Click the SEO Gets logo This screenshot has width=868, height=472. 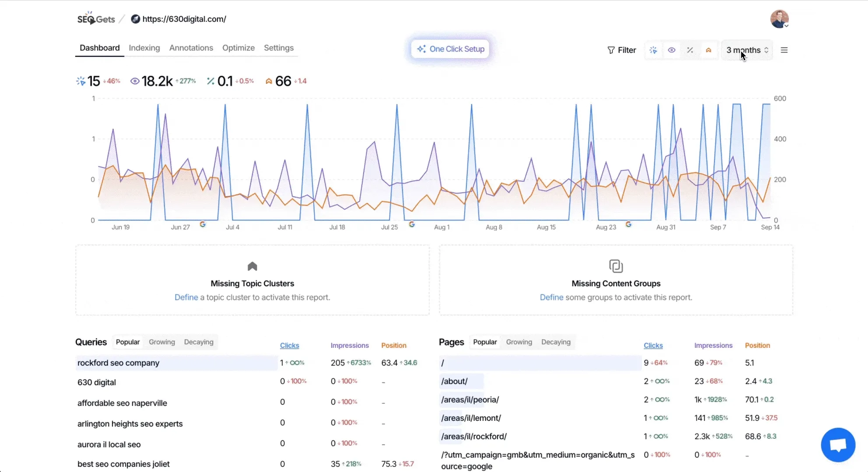96,18
